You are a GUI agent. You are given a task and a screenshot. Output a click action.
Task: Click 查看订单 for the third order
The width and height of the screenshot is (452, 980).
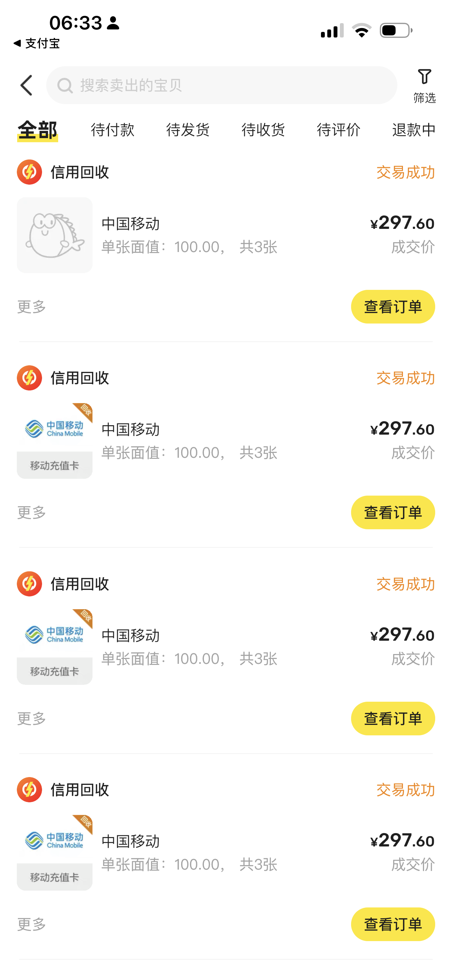pos(393,718)
